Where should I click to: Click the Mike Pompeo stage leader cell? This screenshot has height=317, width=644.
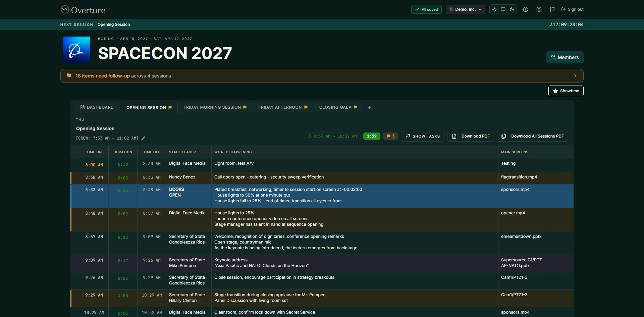[x=189, y=263]
